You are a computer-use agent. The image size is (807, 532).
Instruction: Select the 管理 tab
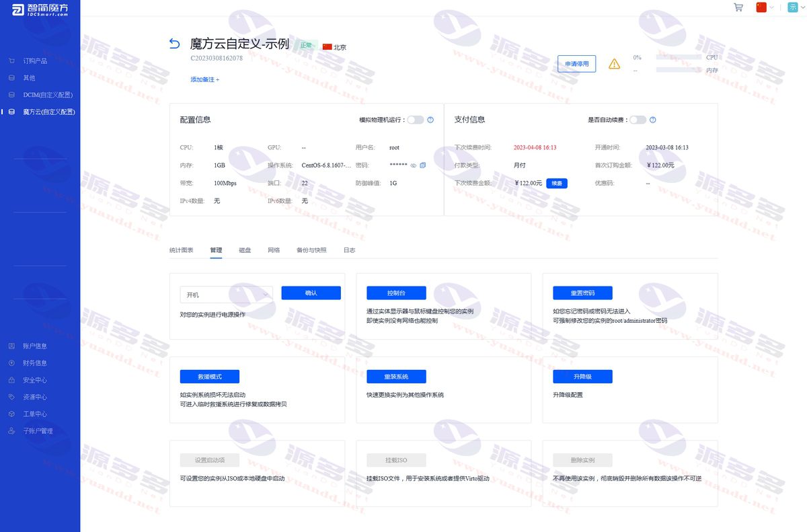tap(216, 250)
